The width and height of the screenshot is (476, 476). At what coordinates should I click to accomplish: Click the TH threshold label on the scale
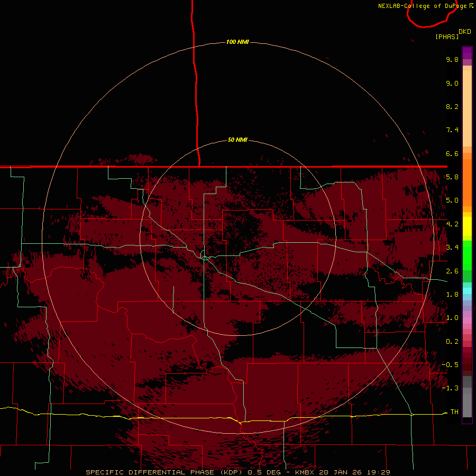(x=454, y=412)
